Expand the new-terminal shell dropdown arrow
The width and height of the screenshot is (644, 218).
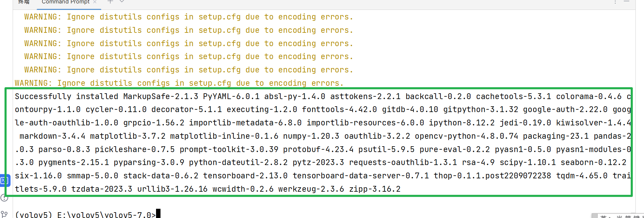pyautogui.click(x=122, y=1)
